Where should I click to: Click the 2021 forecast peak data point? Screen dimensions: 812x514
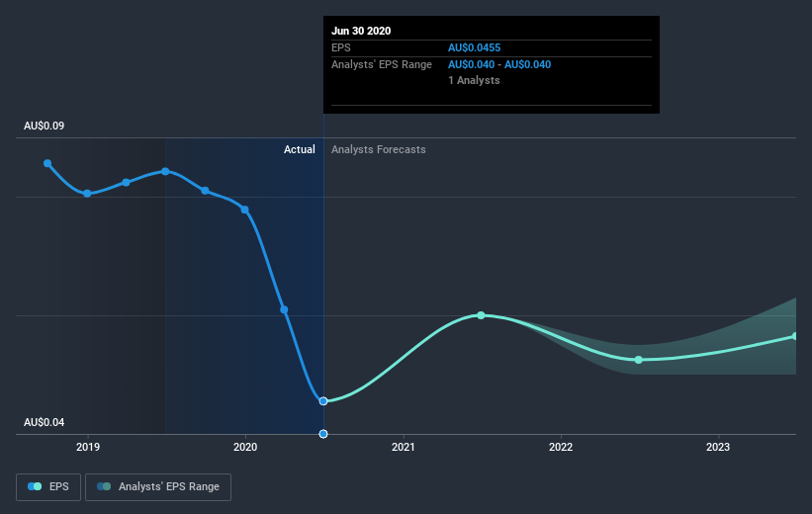click(481, 315)
